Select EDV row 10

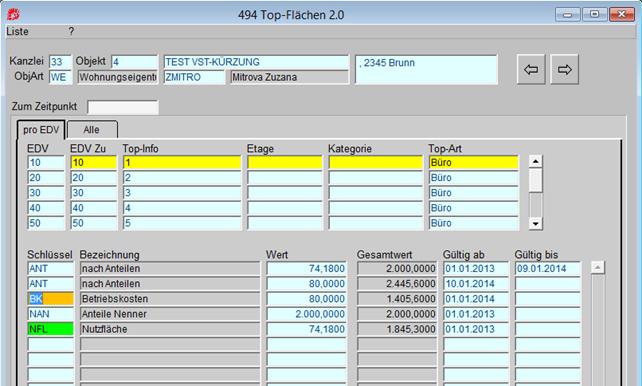(46, 163)
